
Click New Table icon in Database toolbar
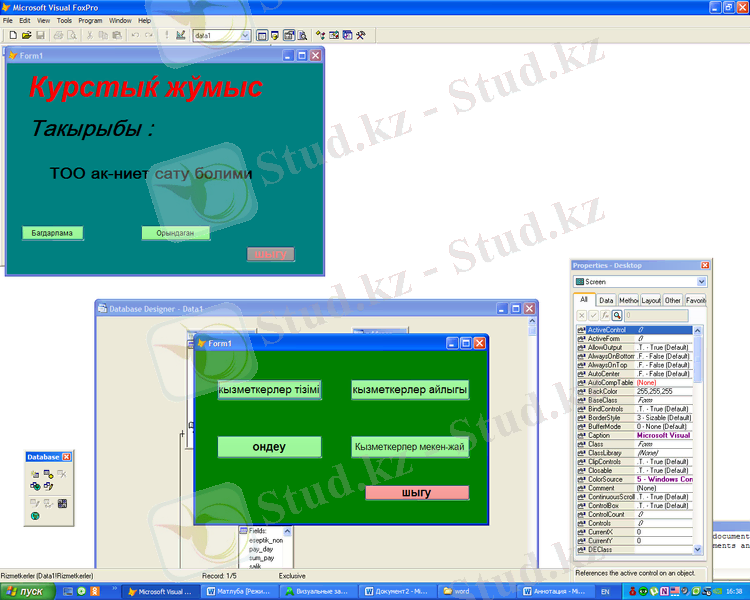(x=35, y=474)
